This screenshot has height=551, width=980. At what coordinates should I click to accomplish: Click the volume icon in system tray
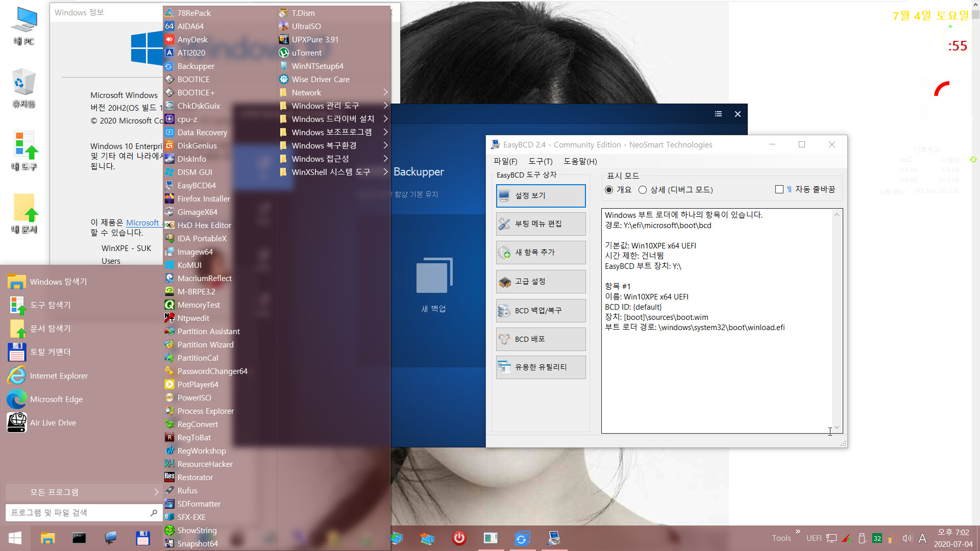coord(907,538)
